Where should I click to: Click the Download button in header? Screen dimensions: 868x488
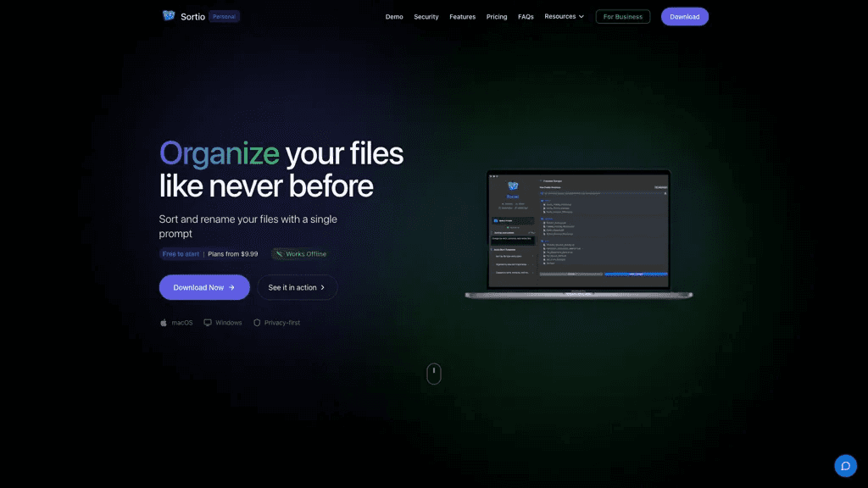pos(685,17)
